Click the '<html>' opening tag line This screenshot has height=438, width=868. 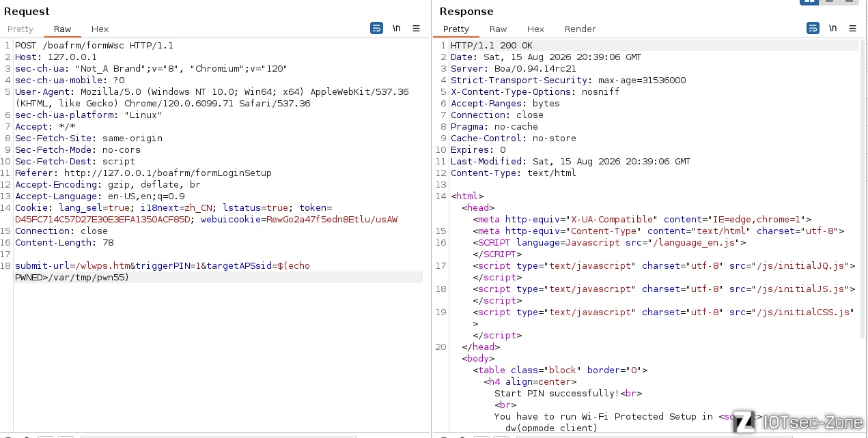tap(467, 196)
